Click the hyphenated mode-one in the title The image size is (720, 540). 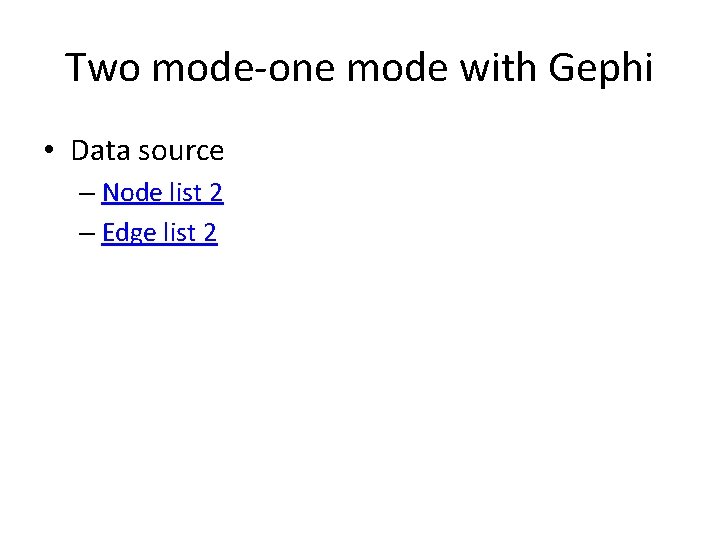[243, 68]
